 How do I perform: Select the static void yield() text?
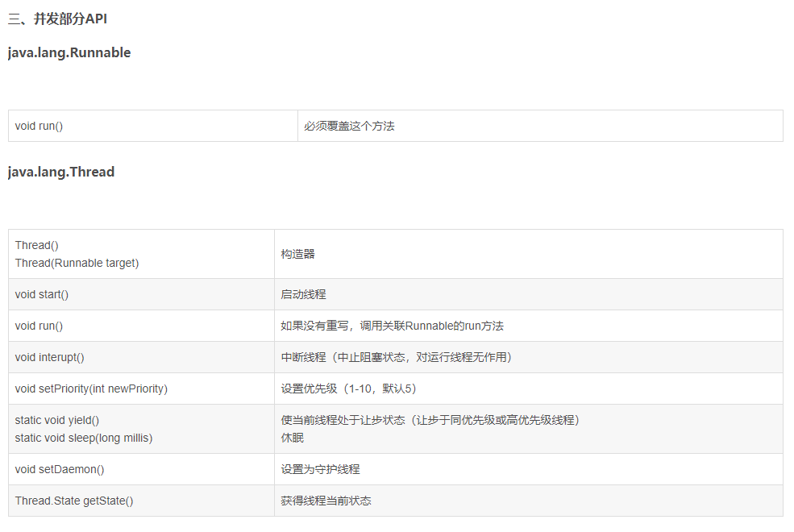58,420
